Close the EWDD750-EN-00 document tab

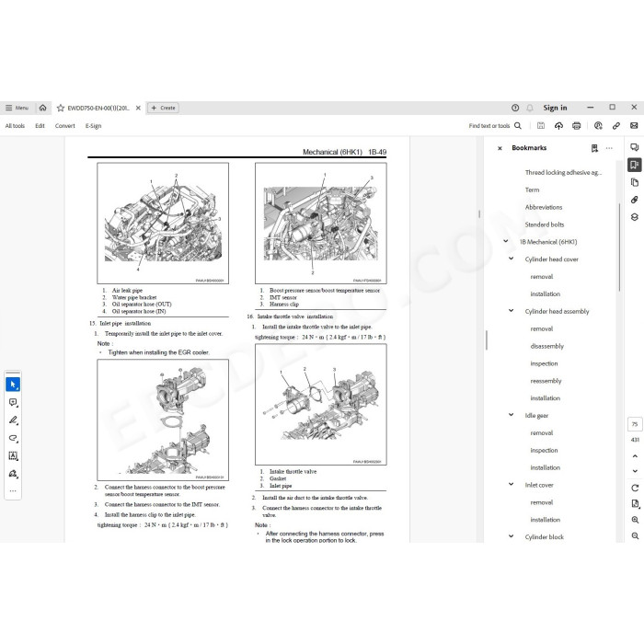click(138, 108)
